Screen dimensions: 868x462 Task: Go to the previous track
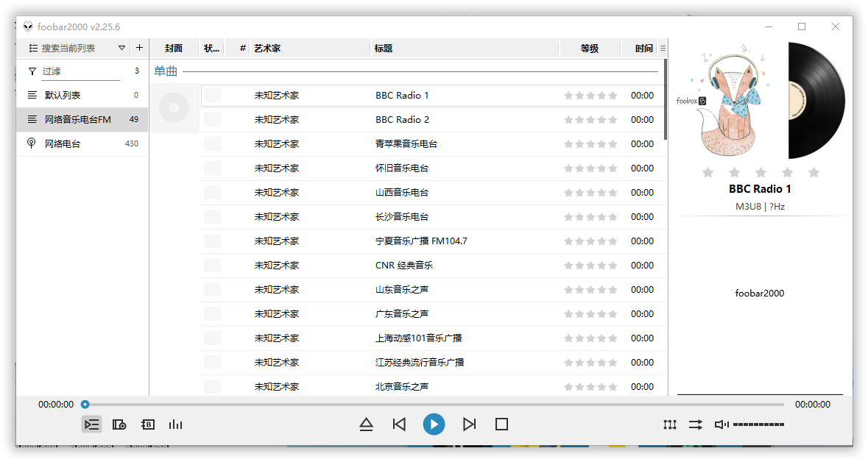tap(399, 424)
